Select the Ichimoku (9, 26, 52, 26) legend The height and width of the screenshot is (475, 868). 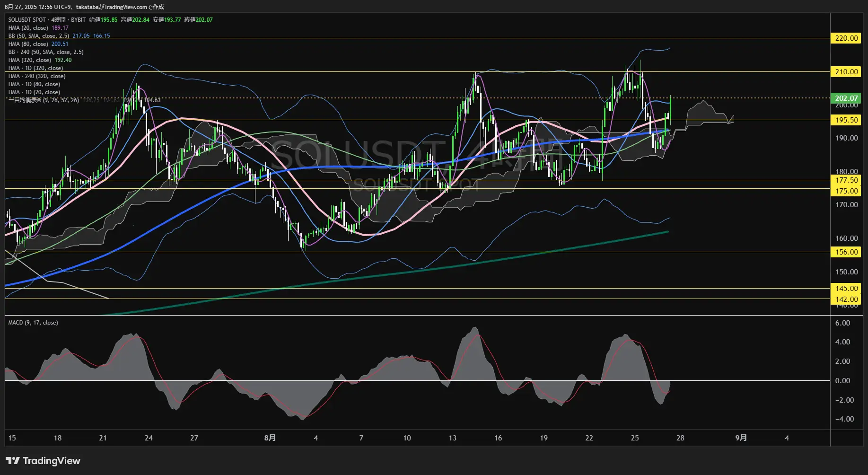pyautogui.click(x=44, y=100)
